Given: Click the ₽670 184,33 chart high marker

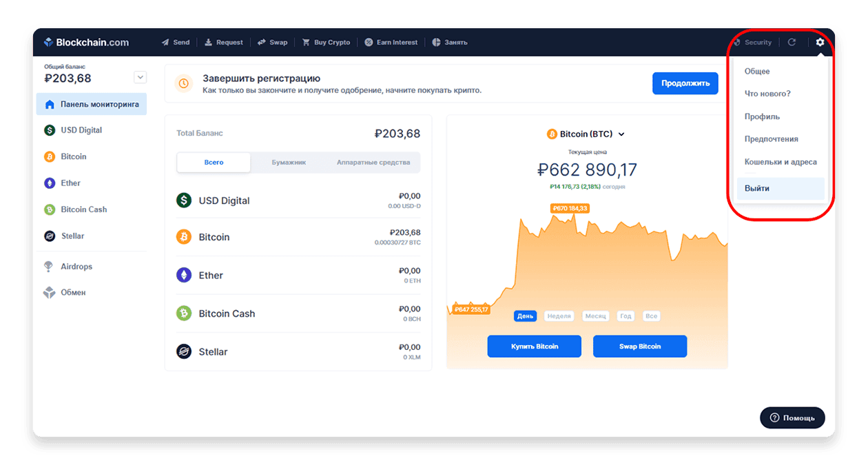Looking at the screenshot, I should [570, 208].
